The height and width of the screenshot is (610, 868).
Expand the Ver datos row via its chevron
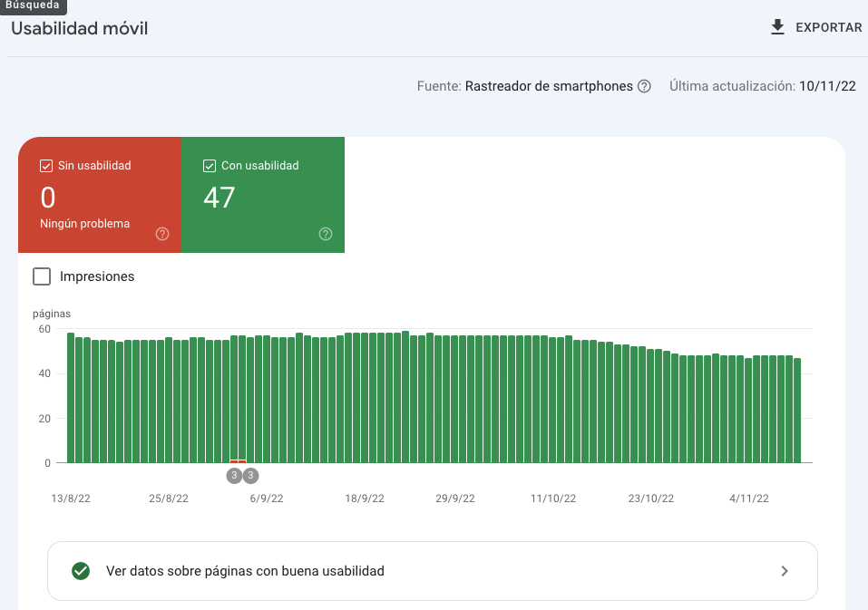point(785,571)
